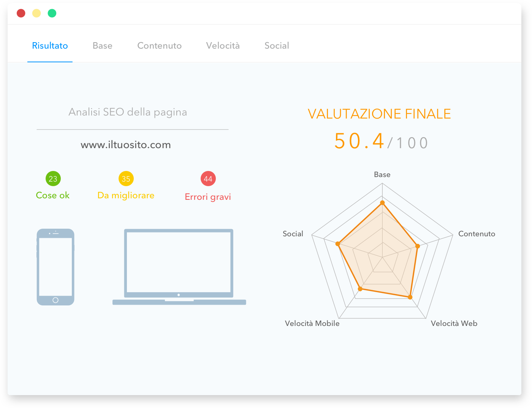The width and height of the screenshot is (532, 408).
Task: Click the www.iltuosito.com URL text
Action: point(126,145)
